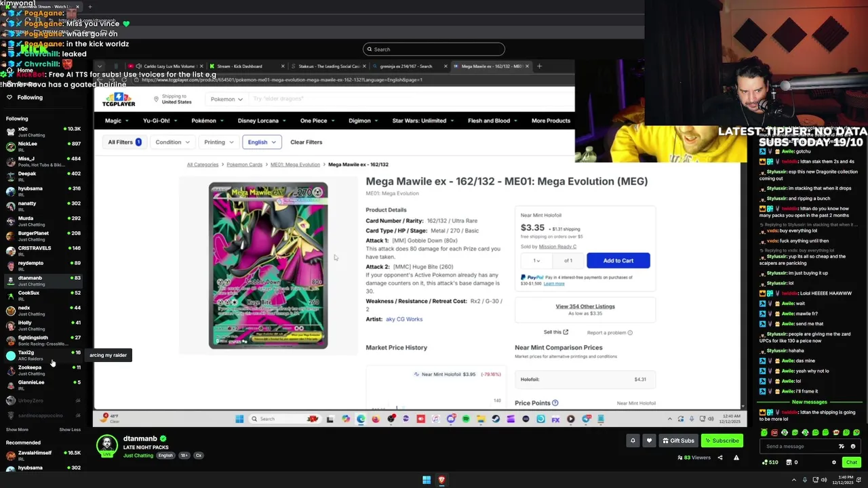Expand the One Piece nav menu
This screenshot has height=488, width=868.
[x=317, y=121]
